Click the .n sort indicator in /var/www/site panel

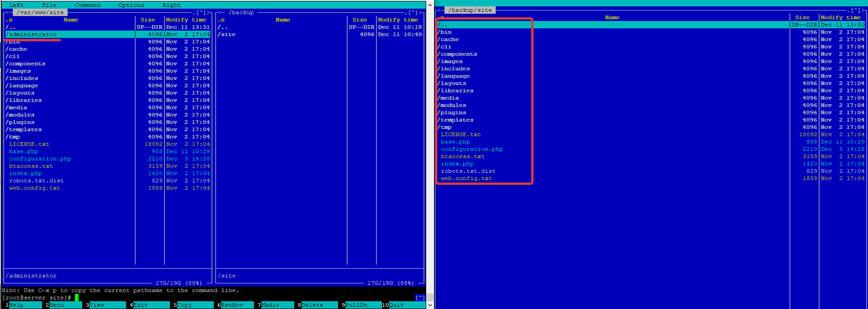click(9, 20)
